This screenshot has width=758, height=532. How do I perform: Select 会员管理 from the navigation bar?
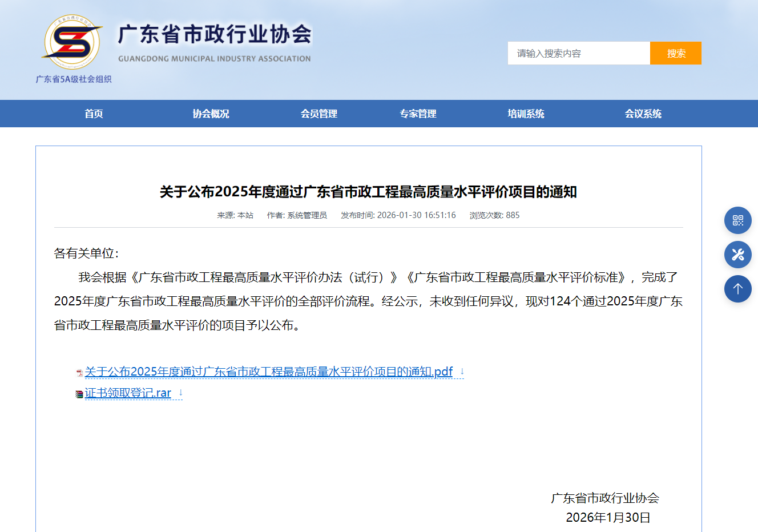pyautogui.click(x=318, y=114)
